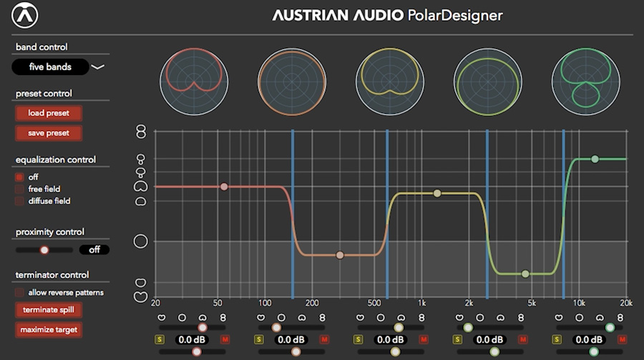Screen dimensions: 644x360
Task: Click first blue crossover line near 150 Hz
Action: pos(293,214)
